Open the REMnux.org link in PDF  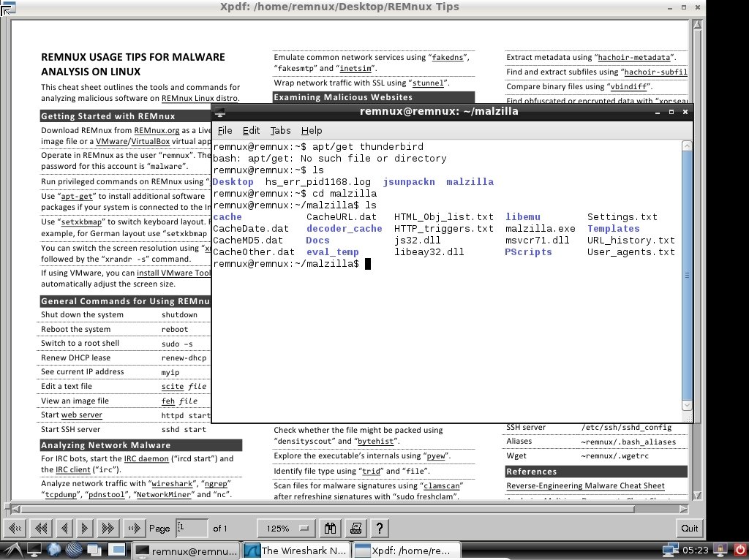click(x=157, y=130)
